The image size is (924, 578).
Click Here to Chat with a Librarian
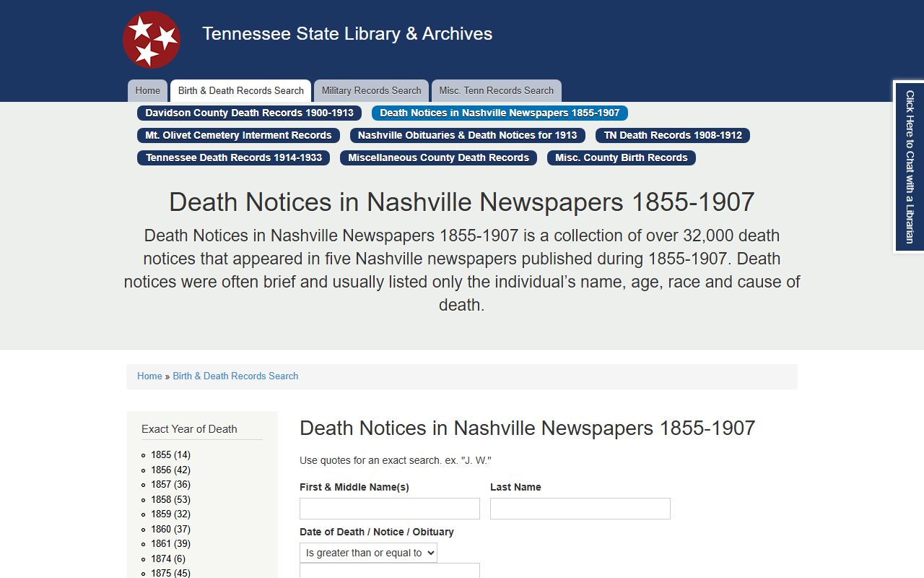tap(910, 166)
